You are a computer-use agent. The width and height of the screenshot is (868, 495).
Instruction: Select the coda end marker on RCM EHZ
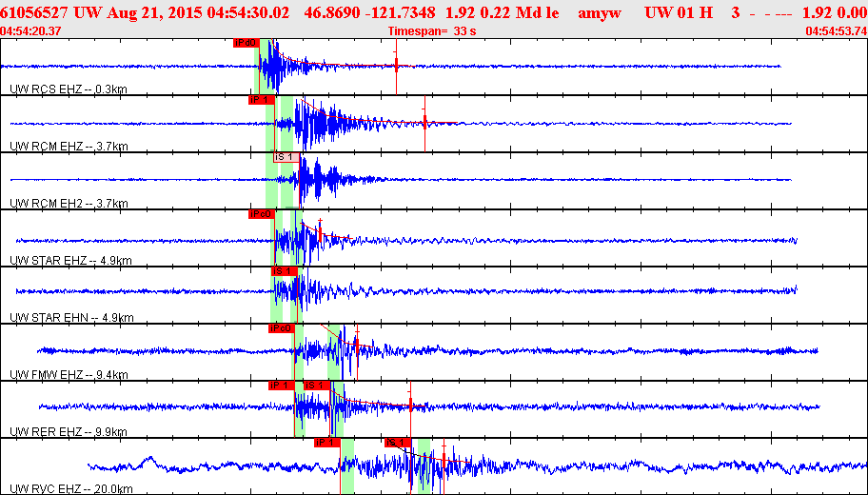[x=424, y=123]
